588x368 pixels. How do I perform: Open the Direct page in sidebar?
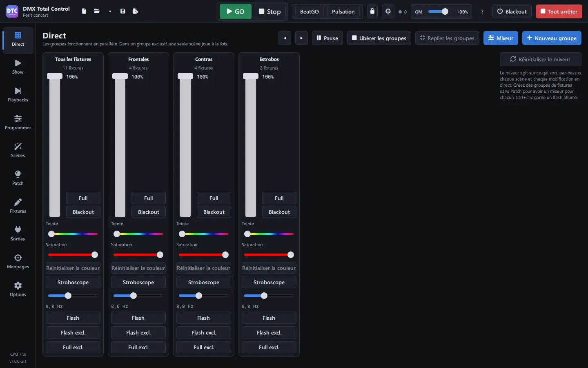point(18,39)
